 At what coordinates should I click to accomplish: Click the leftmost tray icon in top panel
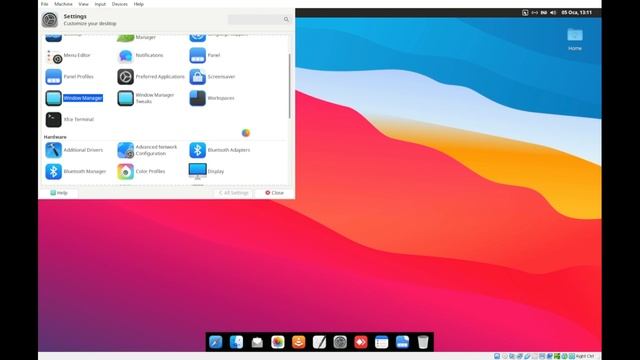525,13
